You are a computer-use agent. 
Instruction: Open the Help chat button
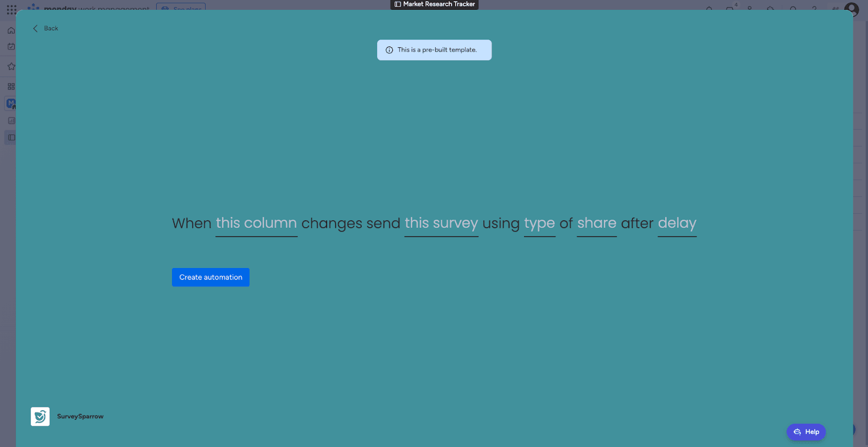click(806, 432)
